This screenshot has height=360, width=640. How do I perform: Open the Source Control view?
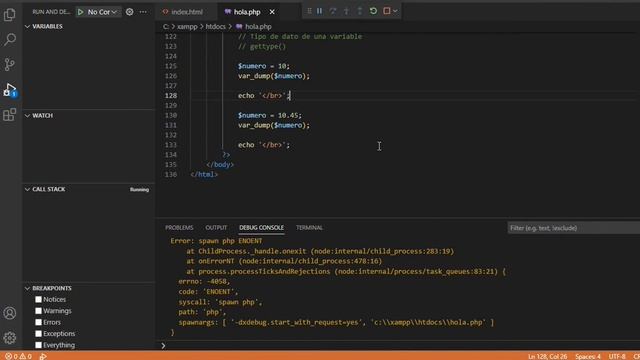9,64
